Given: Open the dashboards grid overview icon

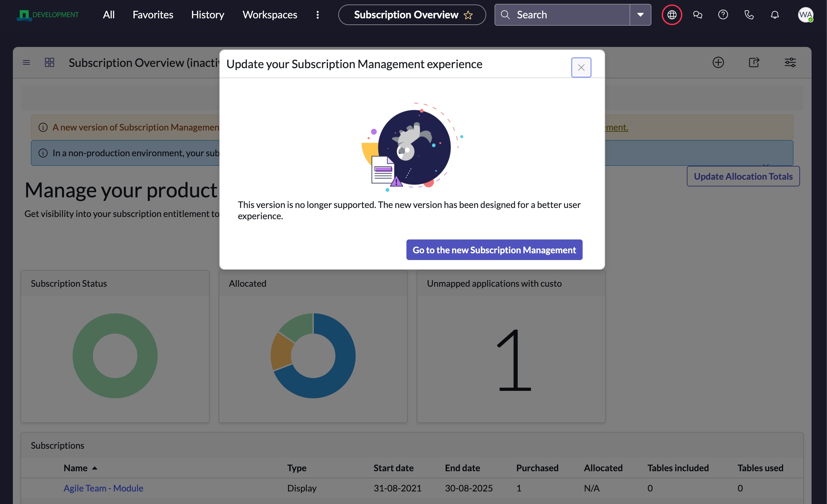Looking at the screenshot, I should (x=49, y=62).
